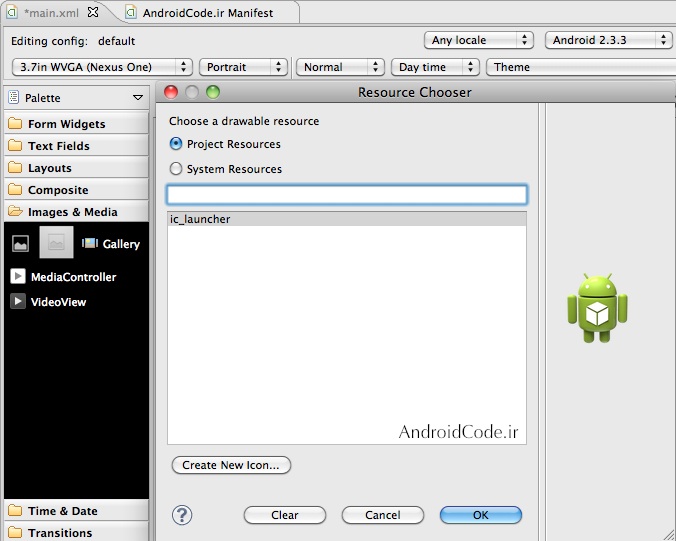Select ic_launcher in the resource list
The image size is (676, 541).
[346, 219]
